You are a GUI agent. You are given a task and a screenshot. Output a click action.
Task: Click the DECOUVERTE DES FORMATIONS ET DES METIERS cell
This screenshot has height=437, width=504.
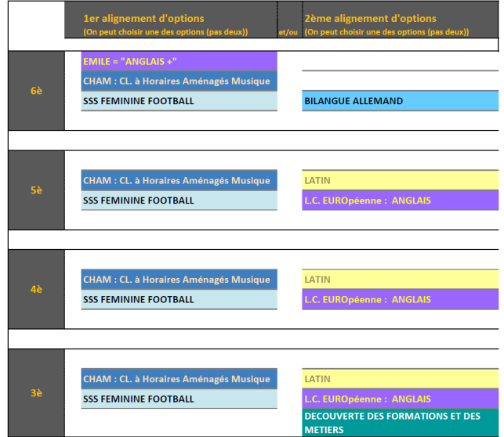tap(400, 423)
